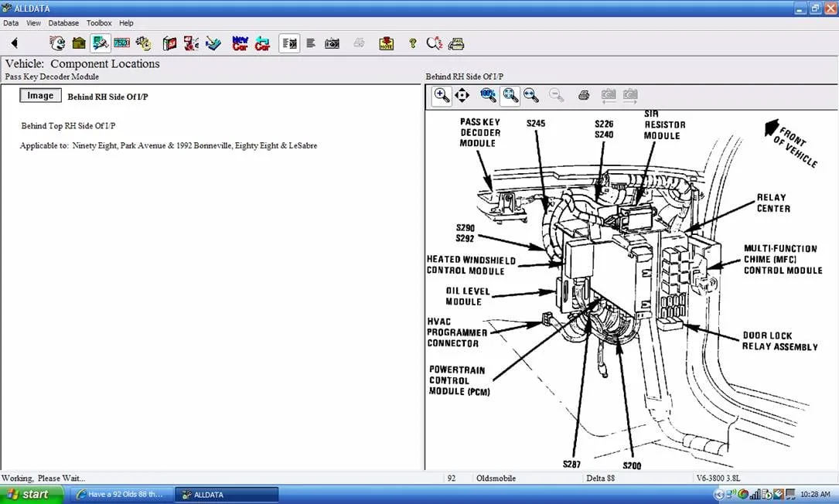Select the zoom-in magnifier in image toolbar
Viewport: 839px width, 504px height.
click(x=442, y=95)
